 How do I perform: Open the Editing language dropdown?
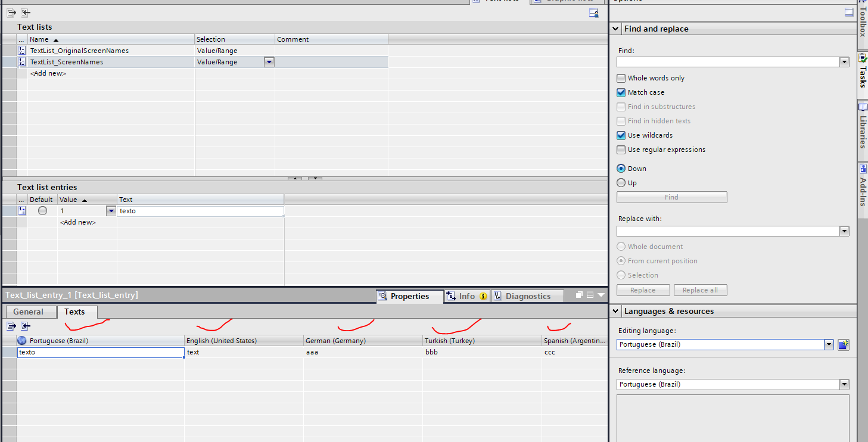[x=829, y=344]
